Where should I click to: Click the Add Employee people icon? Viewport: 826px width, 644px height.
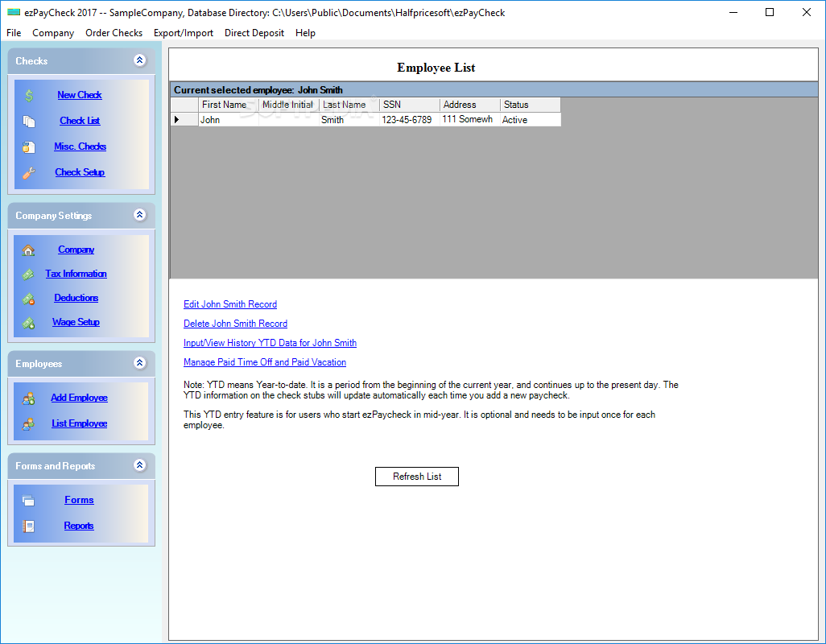(x=28, y=398)
